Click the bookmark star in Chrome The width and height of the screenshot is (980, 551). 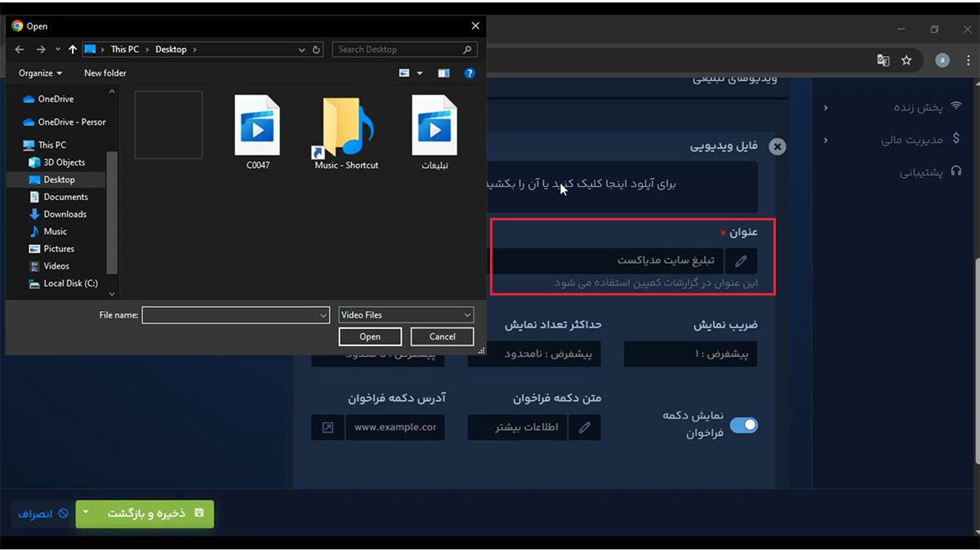click(x=906, y=60)
